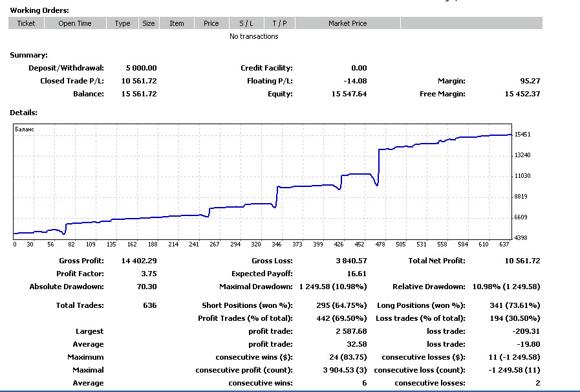Image resolution: width=580 pixels, height=392 pixels.
Task: Click the Details heading
Action: point(23,113)
